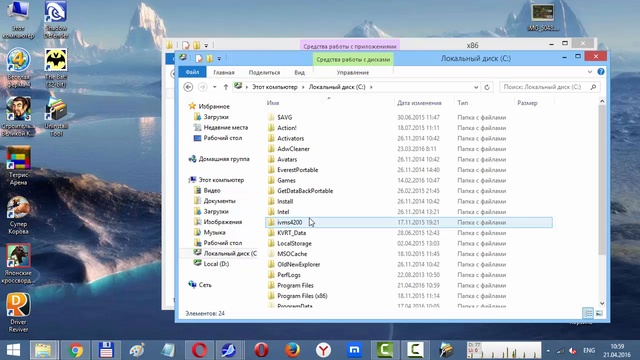
Task: Click New folder icon in quick access toolbar
Action: click(x=209, y=58)
